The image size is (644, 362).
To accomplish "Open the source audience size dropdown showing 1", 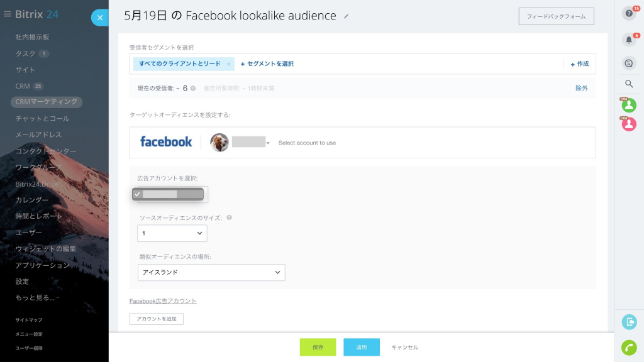I will point(172,233).
